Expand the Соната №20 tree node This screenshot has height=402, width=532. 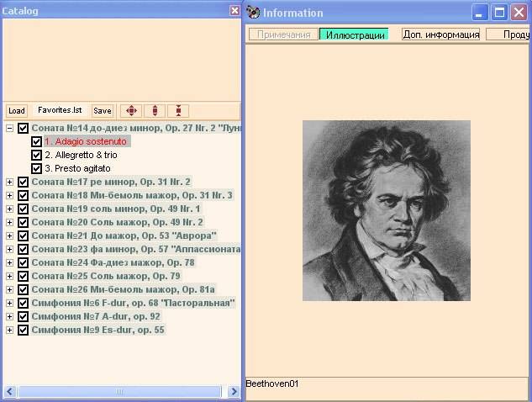(x=9, y=222)
